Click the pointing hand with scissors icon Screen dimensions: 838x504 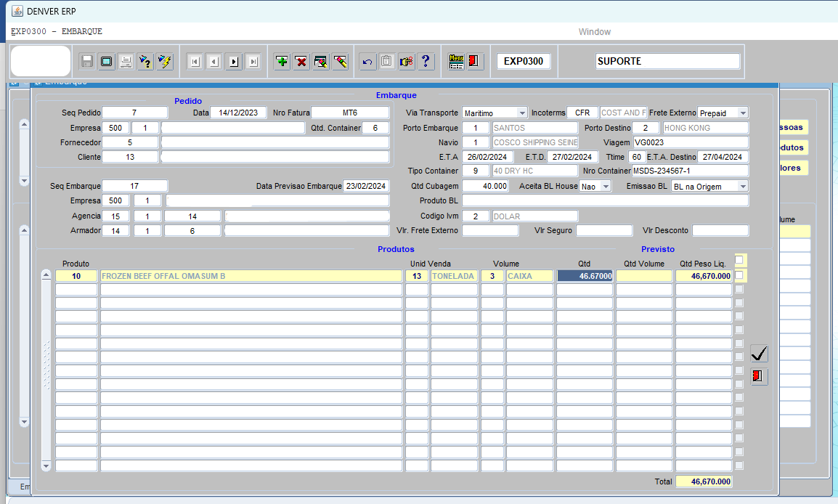click(x=406, y=62)
